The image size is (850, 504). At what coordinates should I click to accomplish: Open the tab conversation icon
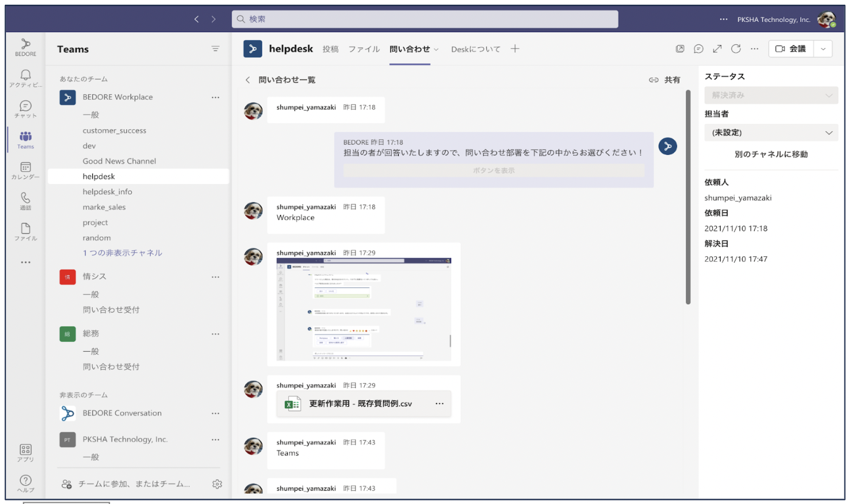(x=699, y=49)
